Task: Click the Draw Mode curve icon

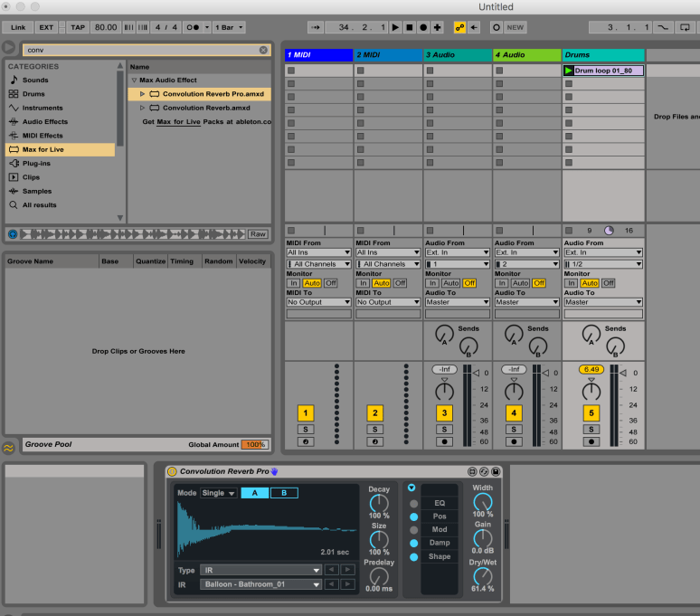Action: click(664, 27)
